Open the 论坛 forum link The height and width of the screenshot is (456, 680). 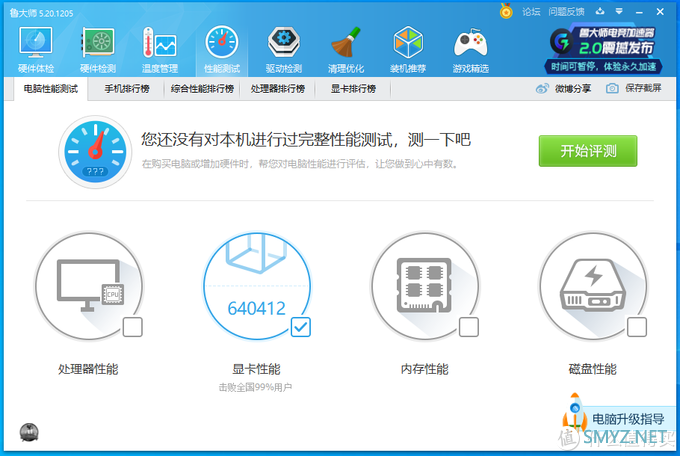click(x=531, y=12)
